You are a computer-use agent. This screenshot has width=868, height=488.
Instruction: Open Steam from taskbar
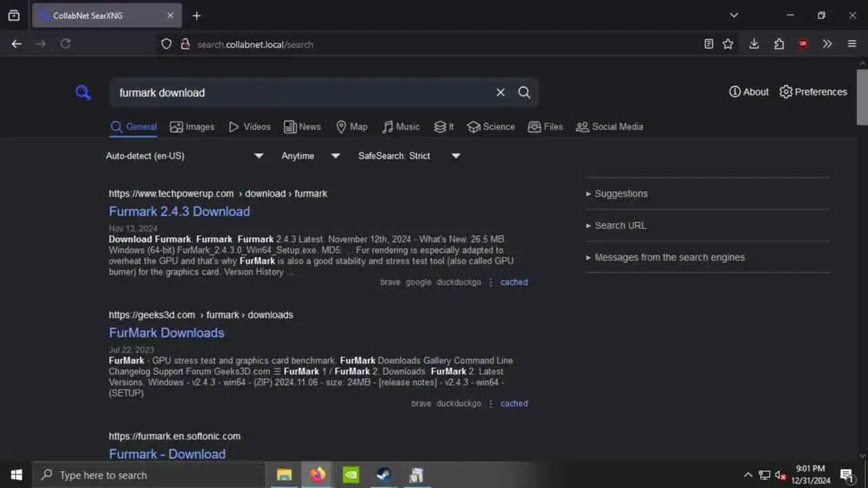click(x=384, y=475)
